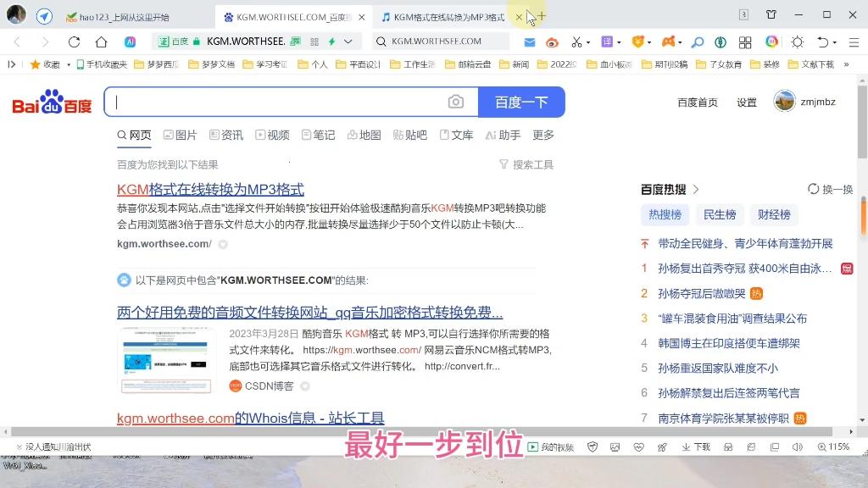
Task: Open the undo-history dropdown arrow
Action: pyautogui.click(x=835, y=42)
